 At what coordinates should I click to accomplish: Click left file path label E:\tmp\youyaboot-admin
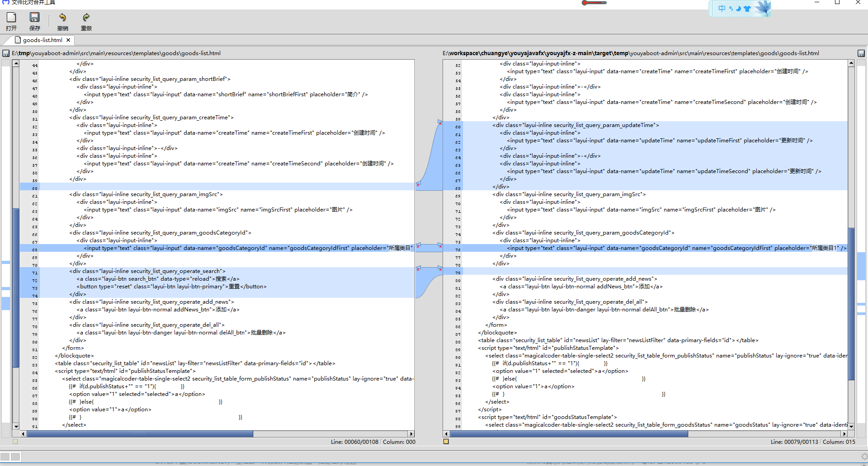[x=116, y=53]
